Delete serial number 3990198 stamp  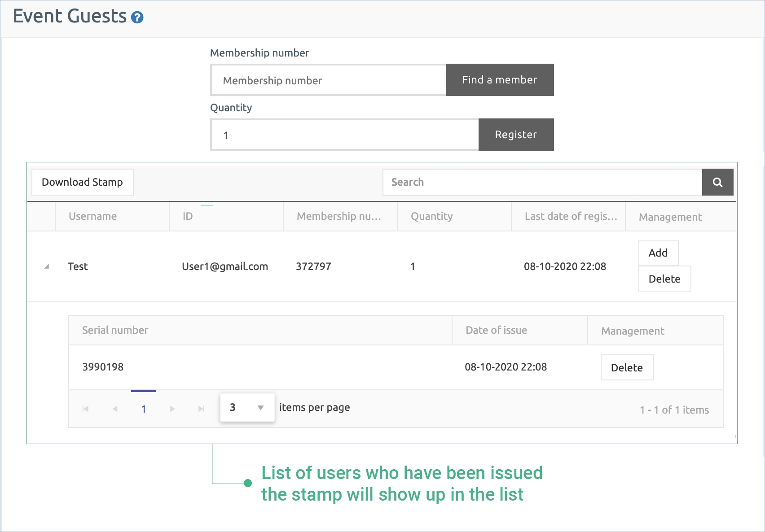(x=627, y=368)
